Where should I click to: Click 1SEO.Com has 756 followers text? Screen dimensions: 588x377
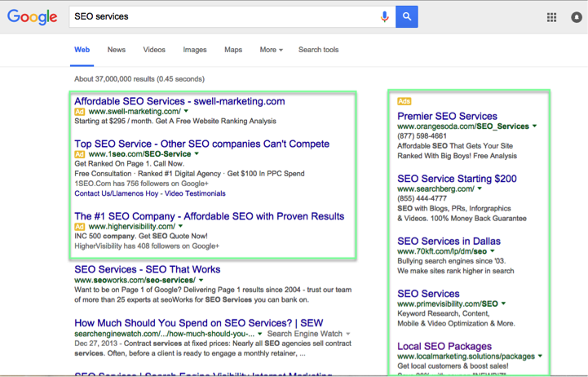(x=141, y=184)
